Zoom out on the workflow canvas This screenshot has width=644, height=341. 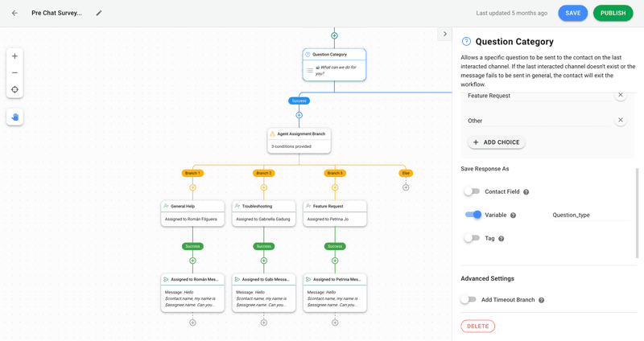click(14, 73)
